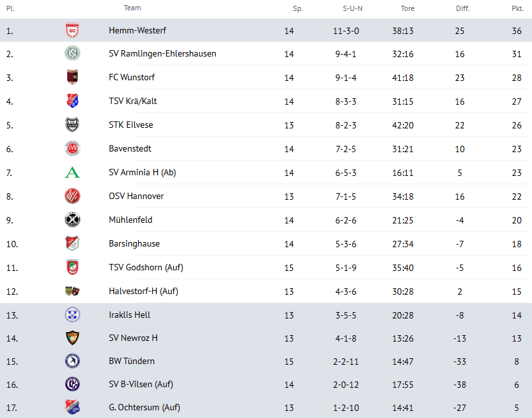The image size is (532, 418).
Task: Open SV B-Vilsen (Auf) team page
Action: [141, 385]
